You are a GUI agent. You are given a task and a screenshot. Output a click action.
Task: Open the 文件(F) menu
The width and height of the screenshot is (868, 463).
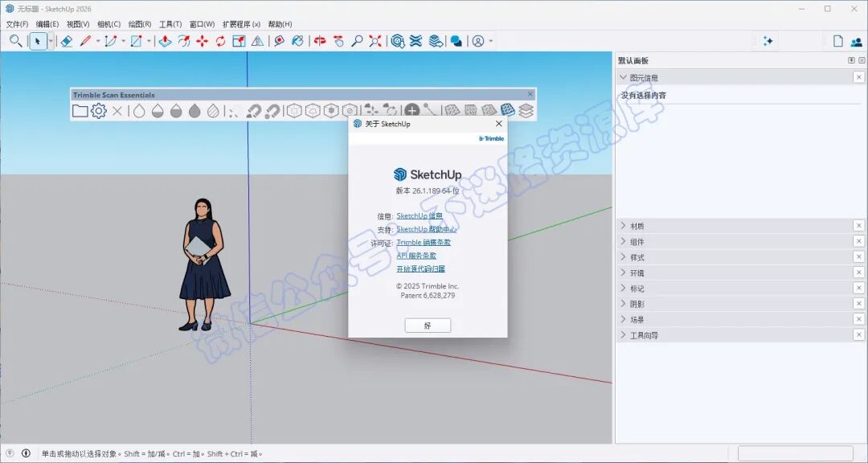click(17, 24)
